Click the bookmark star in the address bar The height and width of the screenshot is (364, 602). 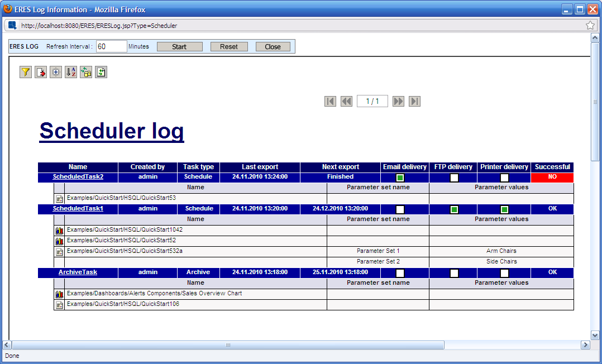pos(590,26)
